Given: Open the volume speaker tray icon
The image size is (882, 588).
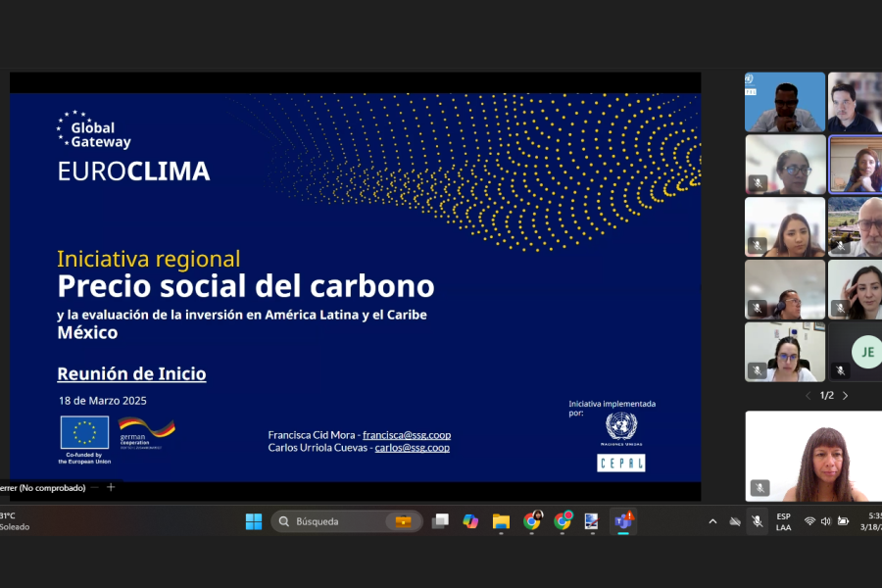Looking at the screenshot, I should [825, 521].
